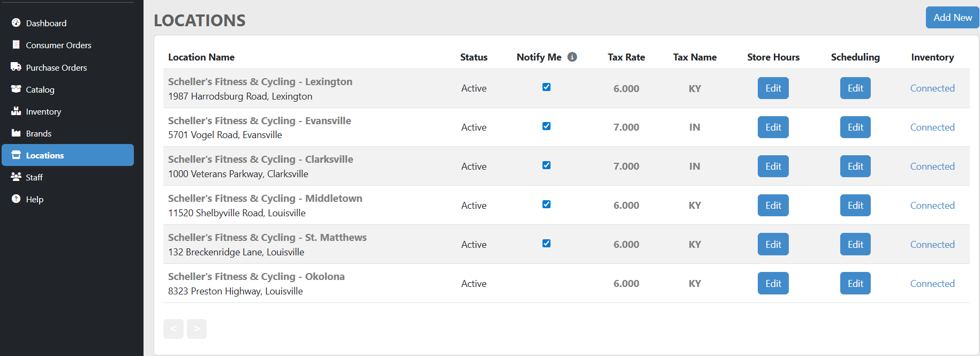Click the Inventory boxes icon
Screen dimensions: 980x356
[x=16, y=111]
